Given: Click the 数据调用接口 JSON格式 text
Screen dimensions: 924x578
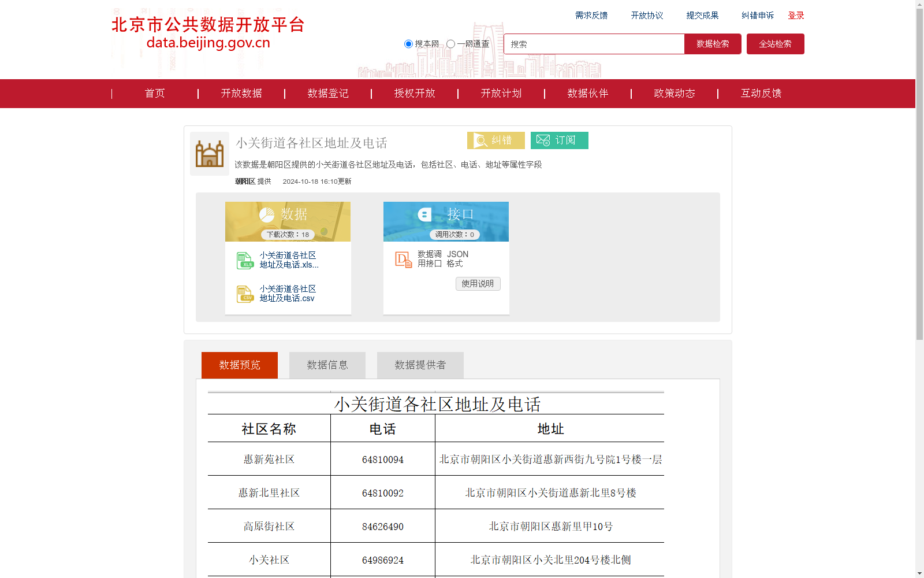Looking at the screenshot, I should pos(443,259).
